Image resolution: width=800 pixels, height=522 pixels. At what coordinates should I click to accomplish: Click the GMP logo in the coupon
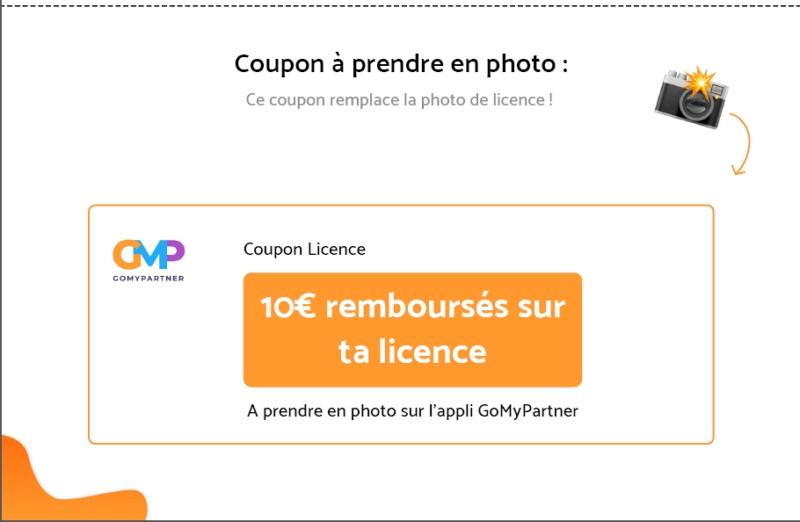click(x=148, y=260)
